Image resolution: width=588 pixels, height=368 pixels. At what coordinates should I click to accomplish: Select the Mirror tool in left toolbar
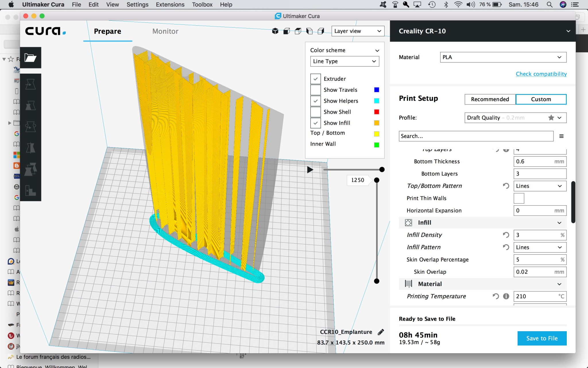(30, 148)
